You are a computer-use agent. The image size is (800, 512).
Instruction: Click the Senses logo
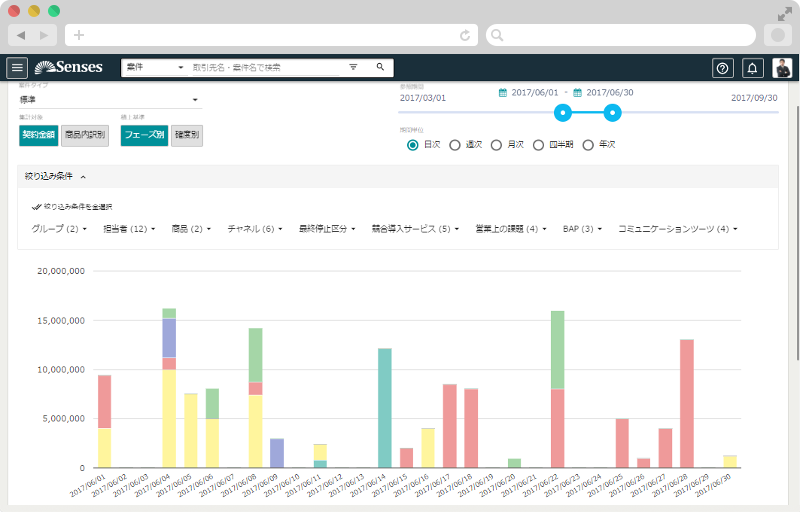pyautogui.click(x=69, y=68)
